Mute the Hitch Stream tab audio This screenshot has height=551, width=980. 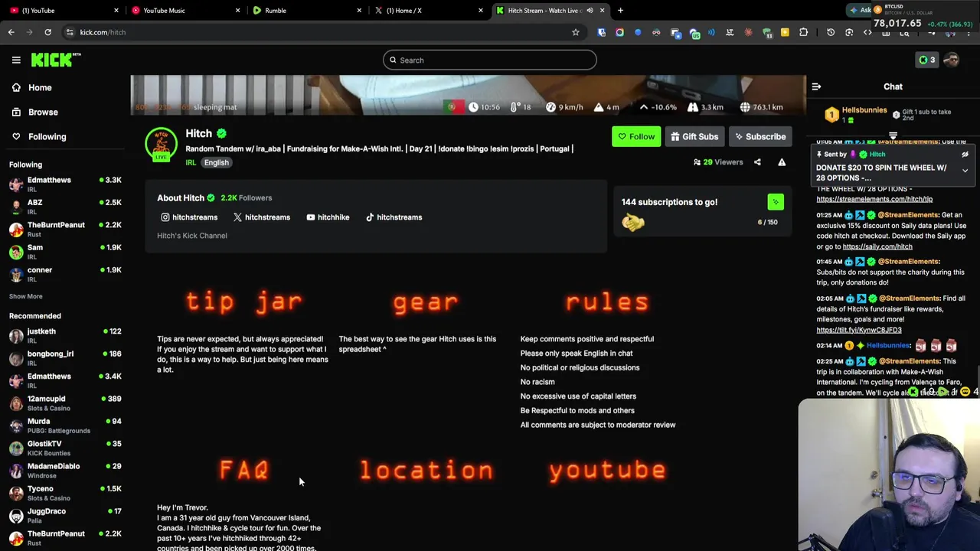tap(590, 11)
